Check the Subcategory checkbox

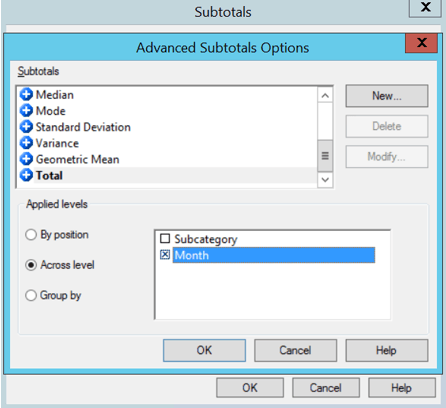(165, 239)
